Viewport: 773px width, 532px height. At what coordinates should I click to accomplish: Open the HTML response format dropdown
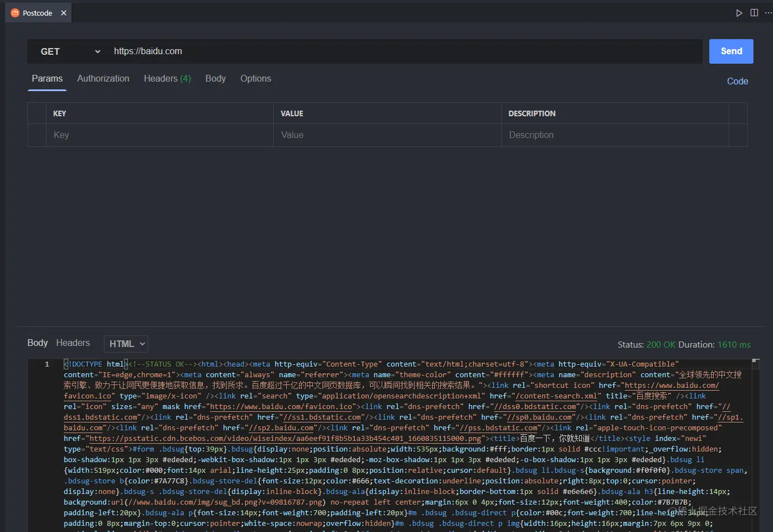coord(126,344)
